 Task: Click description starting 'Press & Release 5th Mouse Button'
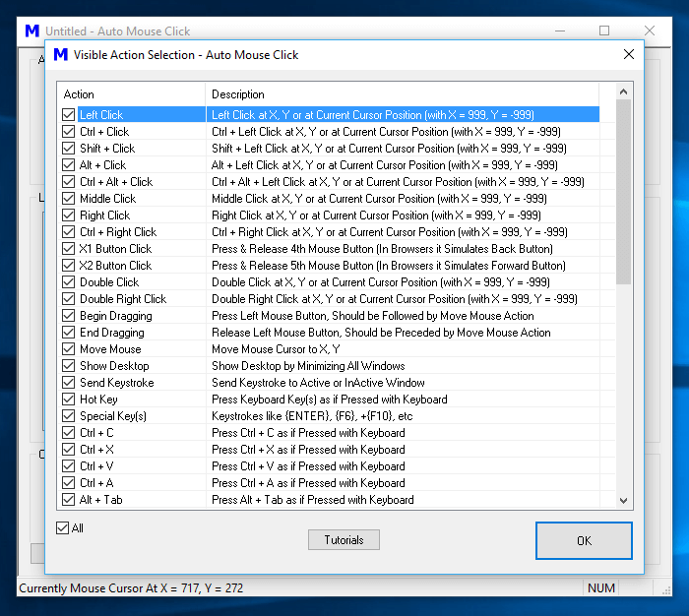click(x=389, y=266)
